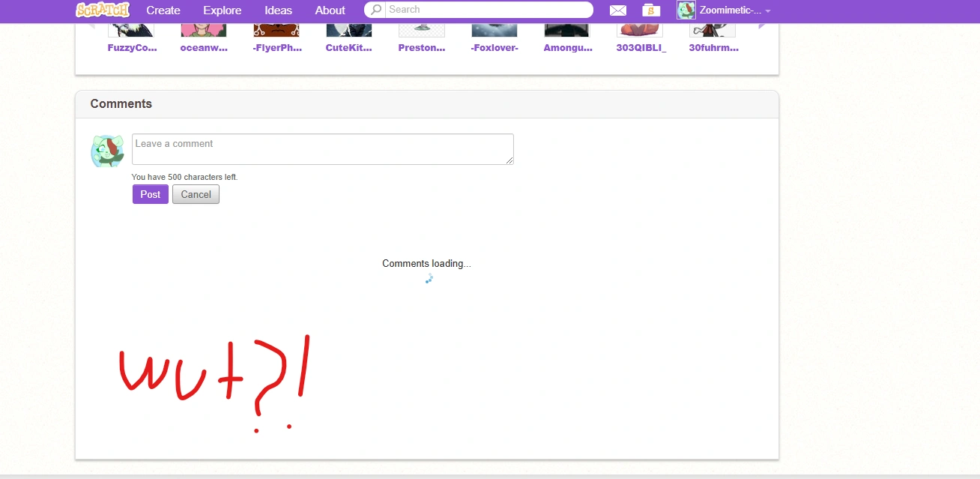Open the Create menu item
980x479 pixels.
(x=163, y=10)
